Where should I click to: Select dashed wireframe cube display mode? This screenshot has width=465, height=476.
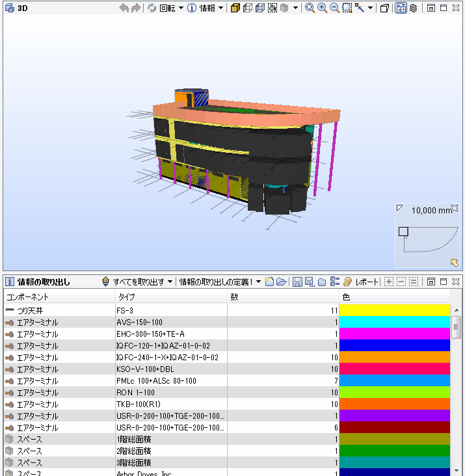tap(247, 8)
